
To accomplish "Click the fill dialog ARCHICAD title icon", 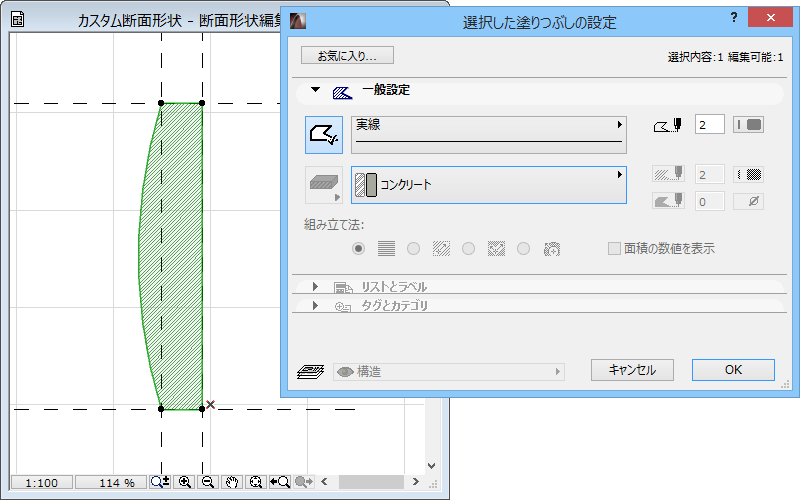I will coord(298,20).
